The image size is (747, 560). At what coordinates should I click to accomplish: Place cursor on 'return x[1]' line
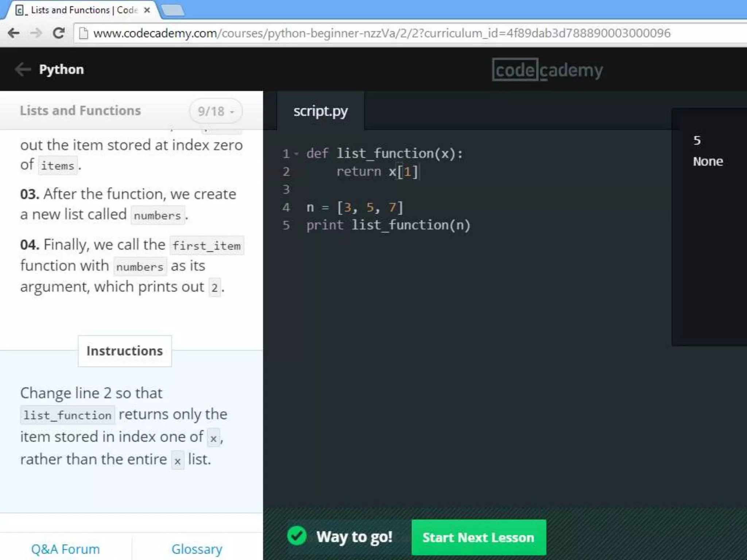click(x=377, y=171)
